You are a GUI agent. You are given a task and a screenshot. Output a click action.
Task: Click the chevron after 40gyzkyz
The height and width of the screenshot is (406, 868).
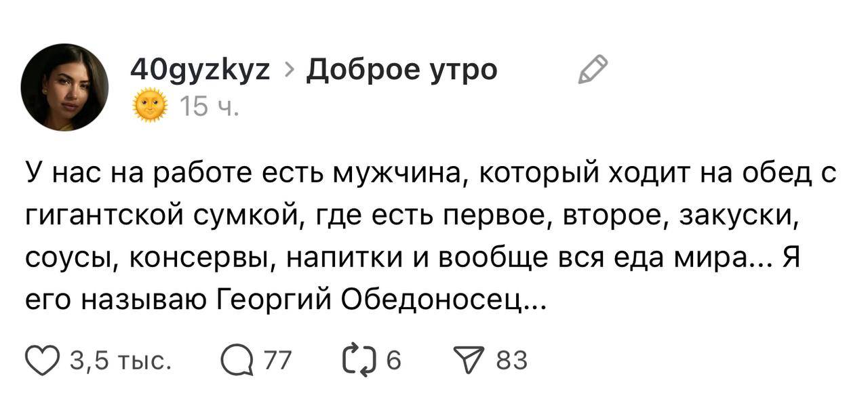pos(288,70)
